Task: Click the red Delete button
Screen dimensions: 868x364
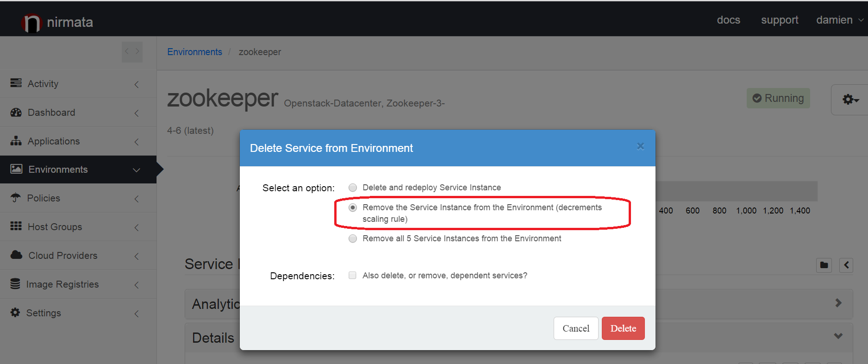Action: (x=623, y=328)
